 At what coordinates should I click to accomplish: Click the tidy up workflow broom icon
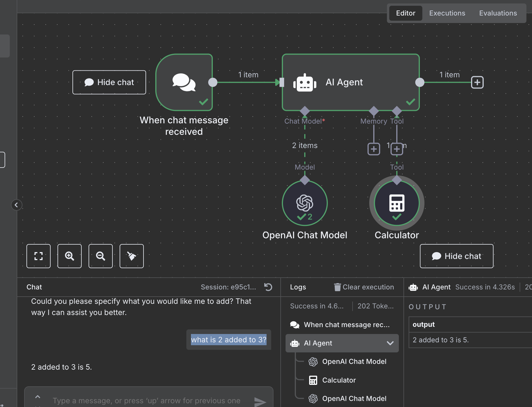pyautogui.click(x=132, y=256)
